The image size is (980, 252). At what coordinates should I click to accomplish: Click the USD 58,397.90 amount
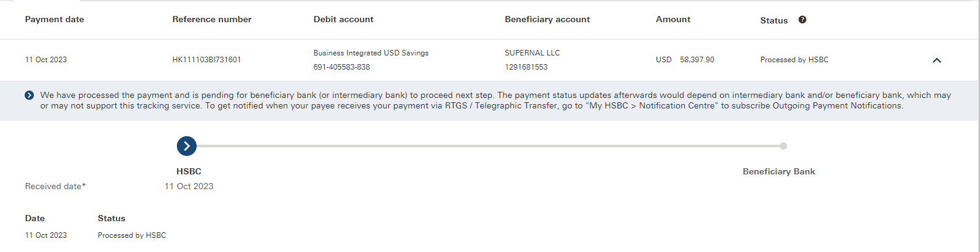coord(685,60)
